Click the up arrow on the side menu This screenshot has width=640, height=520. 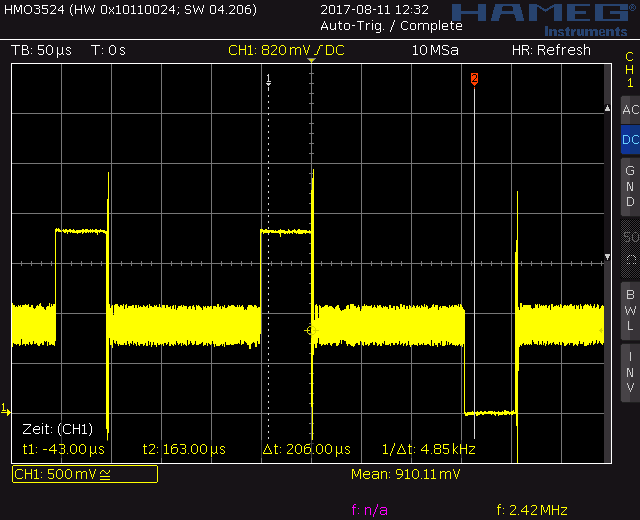coord(607,108)
